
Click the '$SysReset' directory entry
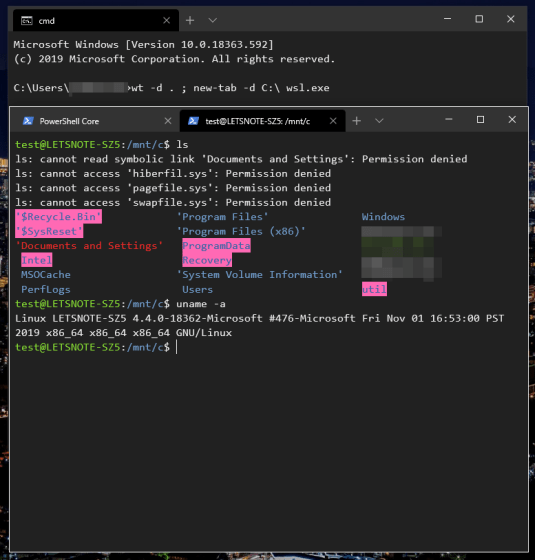(x=49, y=231)
